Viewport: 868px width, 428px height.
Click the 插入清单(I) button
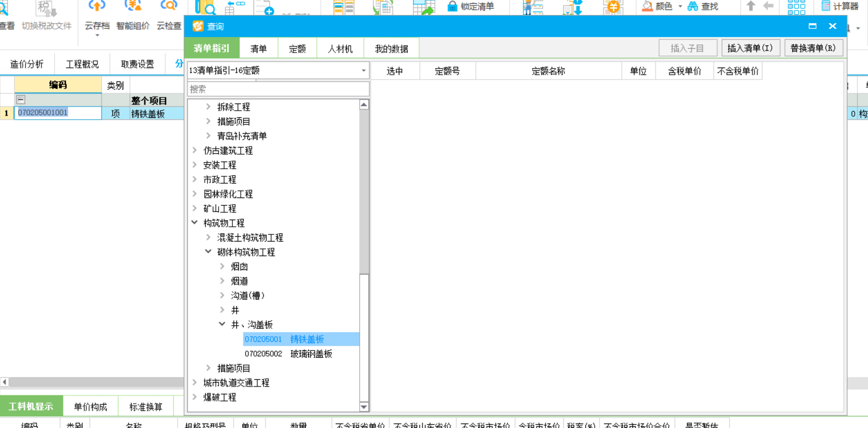750,48
